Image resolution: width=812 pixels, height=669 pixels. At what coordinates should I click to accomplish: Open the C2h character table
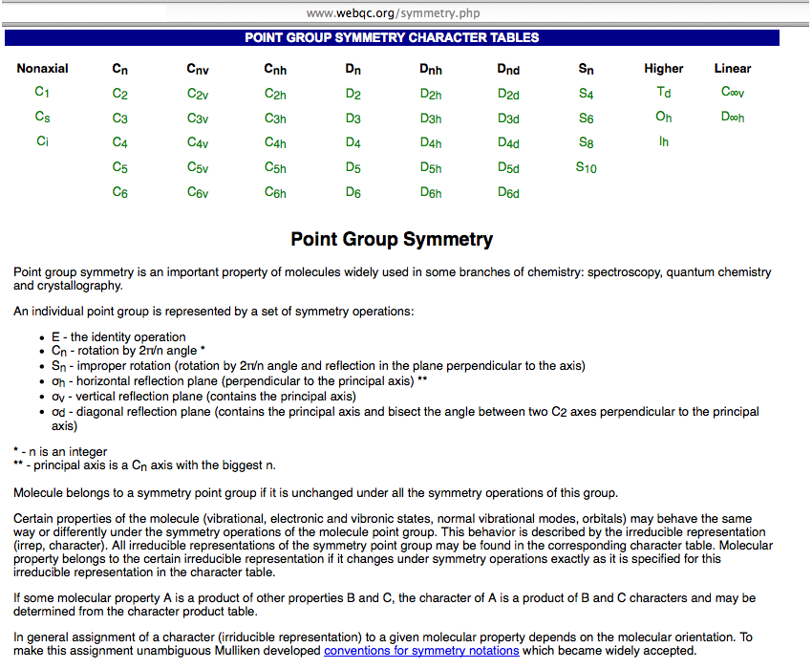click(275, 94)
